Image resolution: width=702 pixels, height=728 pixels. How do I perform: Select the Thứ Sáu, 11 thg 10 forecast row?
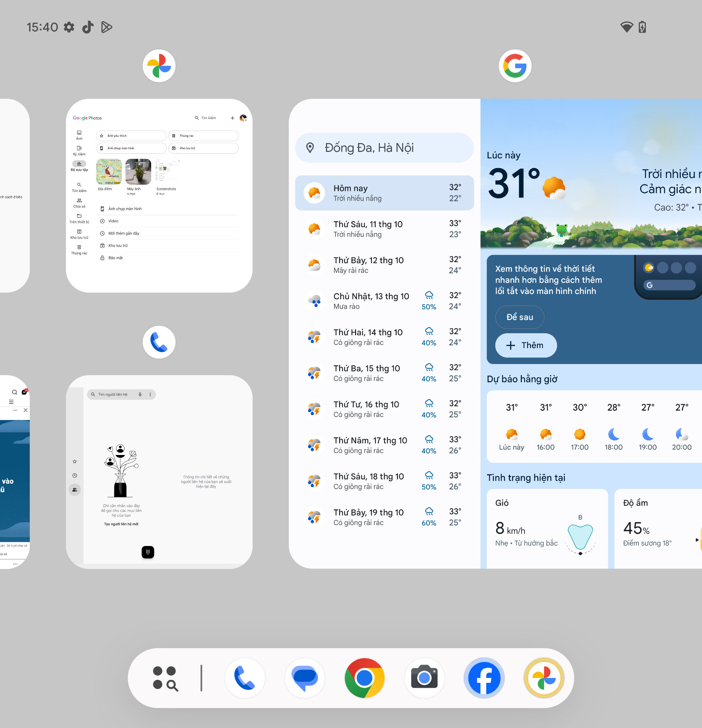(384, 229)
